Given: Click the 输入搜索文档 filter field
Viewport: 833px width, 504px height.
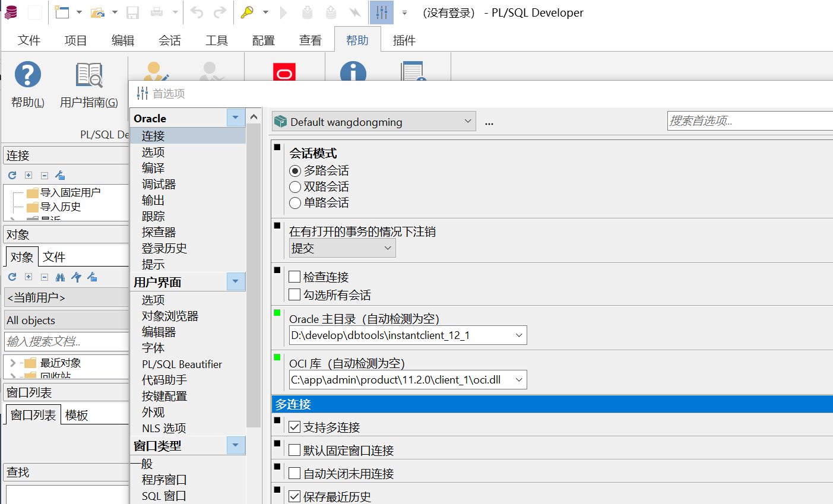Looking at the screenshot, I should 66,341.
